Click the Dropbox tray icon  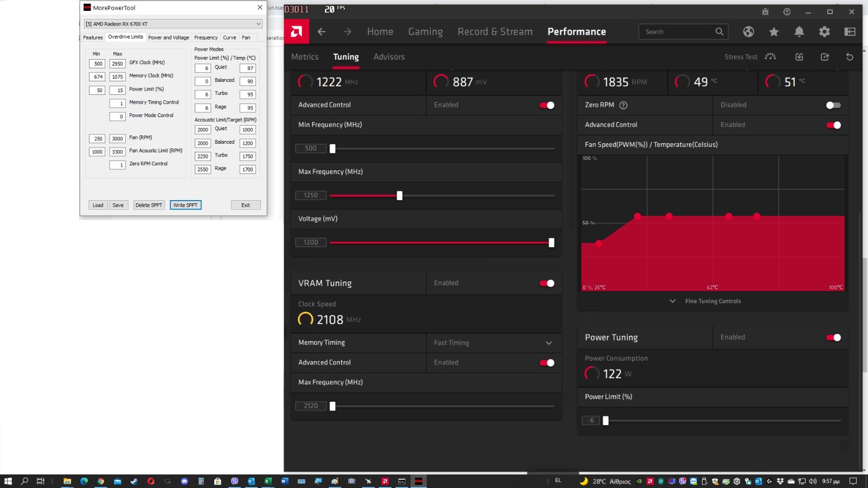coord(780,481)
